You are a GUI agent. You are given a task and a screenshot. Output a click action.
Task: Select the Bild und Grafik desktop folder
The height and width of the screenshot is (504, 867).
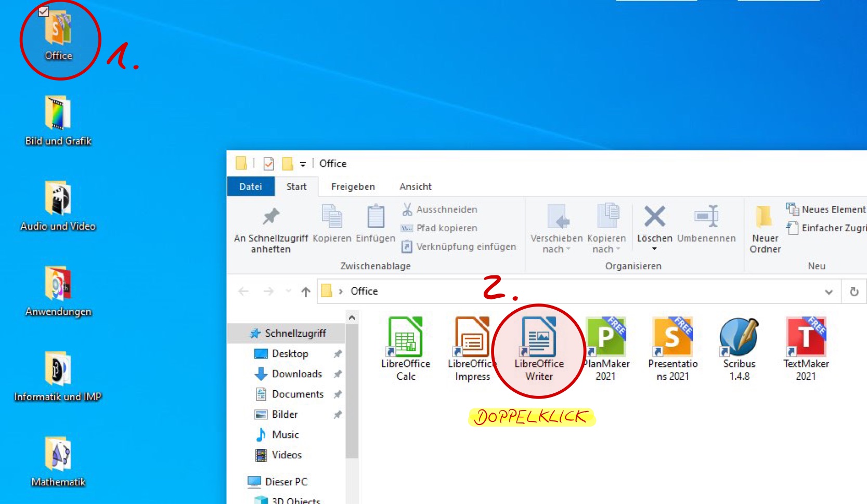pos(58,120)
